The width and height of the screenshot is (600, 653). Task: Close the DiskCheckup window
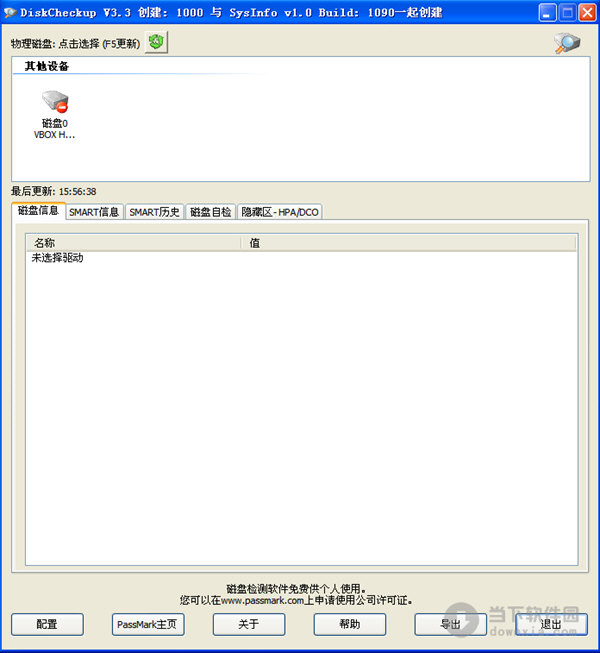click(587, 12)
